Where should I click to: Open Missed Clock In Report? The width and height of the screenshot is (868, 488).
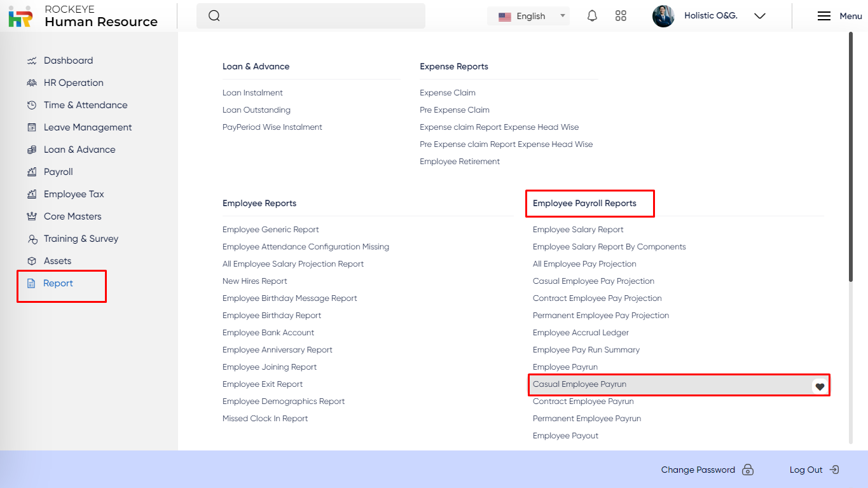tap(265, 419)
